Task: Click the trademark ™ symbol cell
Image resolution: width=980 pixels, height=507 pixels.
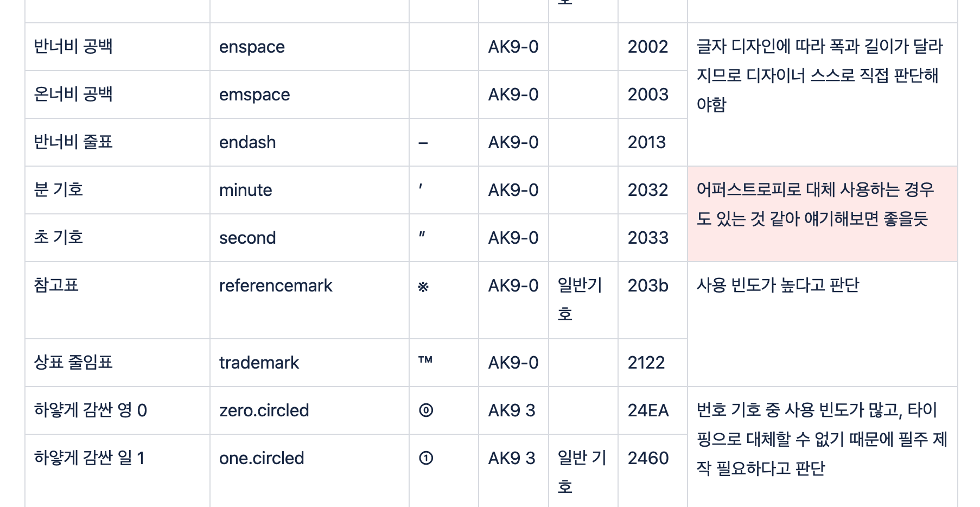Action: click(425, 360)
